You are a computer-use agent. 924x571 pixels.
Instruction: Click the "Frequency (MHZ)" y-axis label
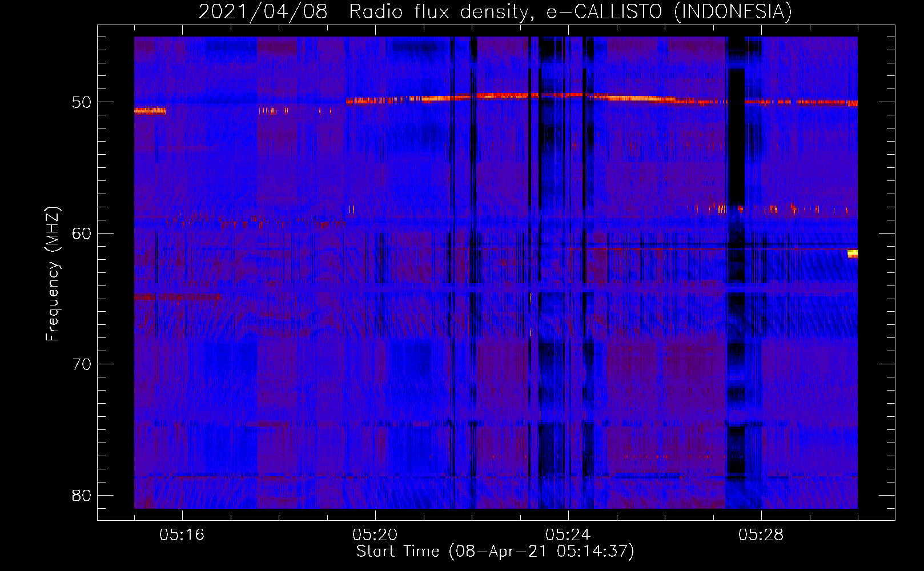[53, 274]
